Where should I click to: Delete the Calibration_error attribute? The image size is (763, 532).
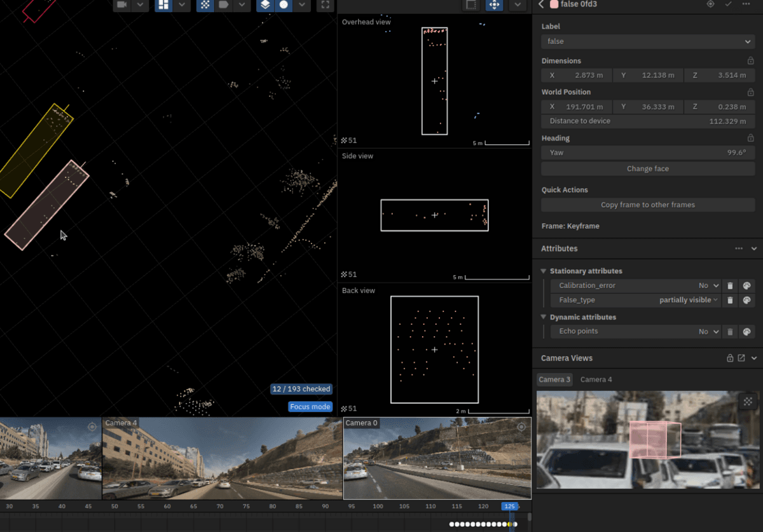(730, 286)
